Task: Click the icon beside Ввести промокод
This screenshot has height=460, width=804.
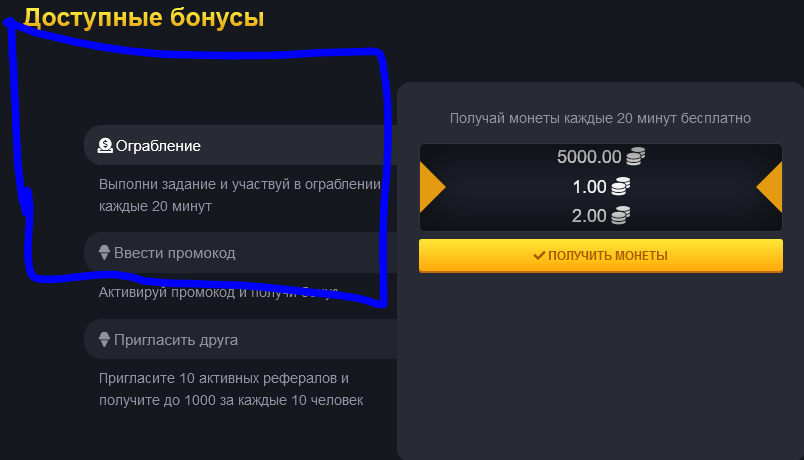Action: pyautogui.click(x=104, y=253)
